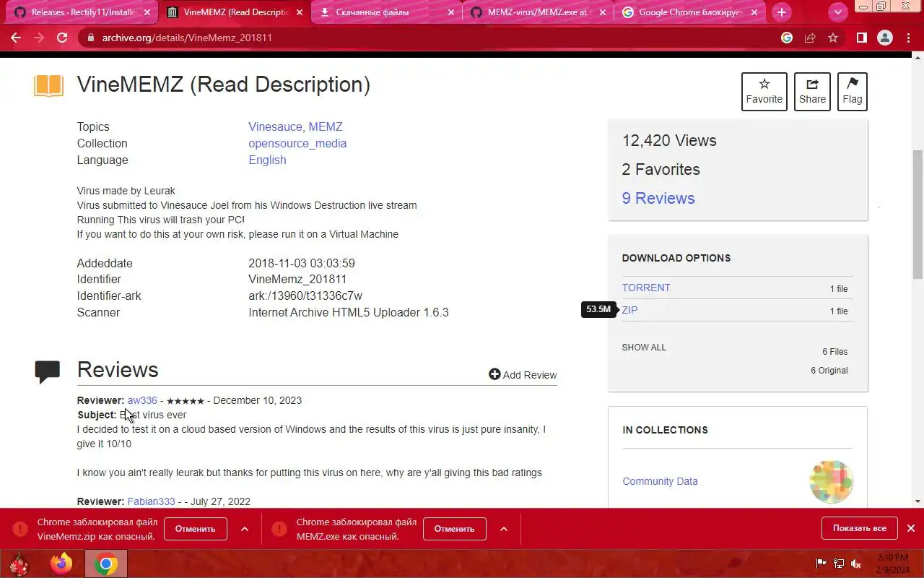This screenshot has width=924, height=578.
Task: Click the Action Center flag tray icon
Action: point(821,564)
